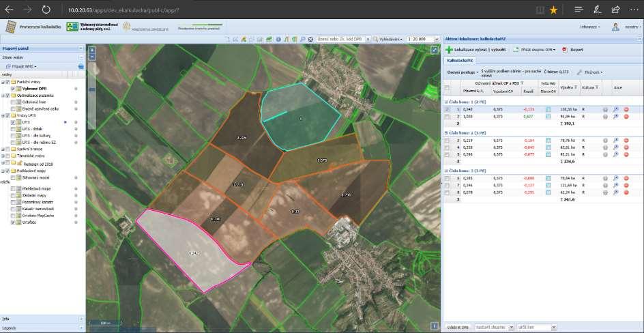Image resolution: width=644 pixels, height=333 pixels.
Task: Click the Odebrat DPB button
Action: (458, 328)
